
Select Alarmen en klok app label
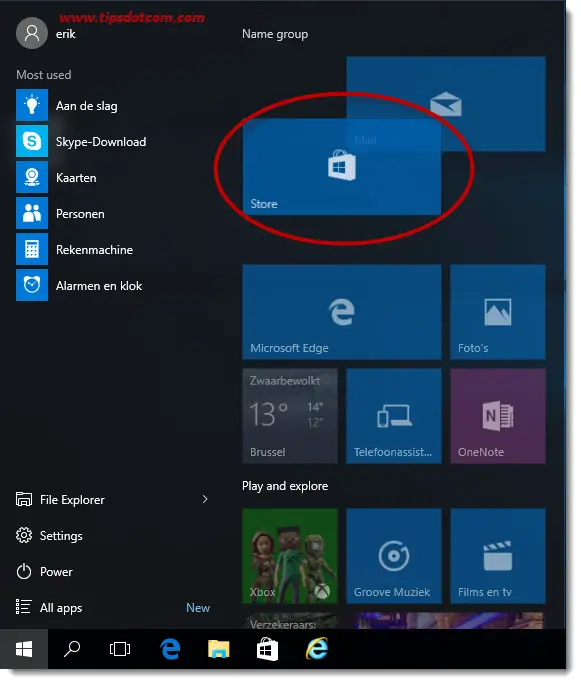99,286
